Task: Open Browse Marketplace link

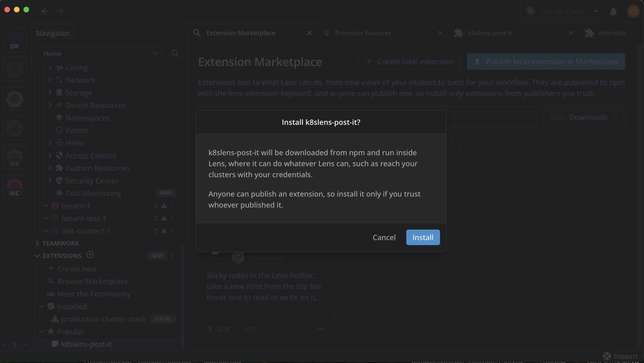Action: click(x=92, y=281)
